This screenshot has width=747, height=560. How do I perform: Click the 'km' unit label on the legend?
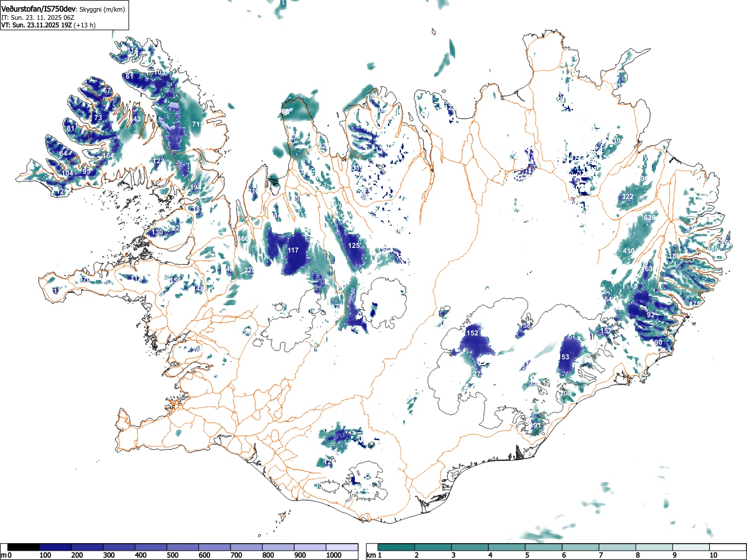(370, 555)
